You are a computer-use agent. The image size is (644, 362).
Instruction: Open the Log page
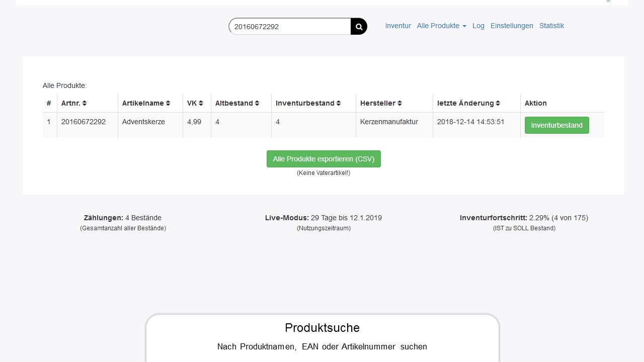tap(478, 26)
